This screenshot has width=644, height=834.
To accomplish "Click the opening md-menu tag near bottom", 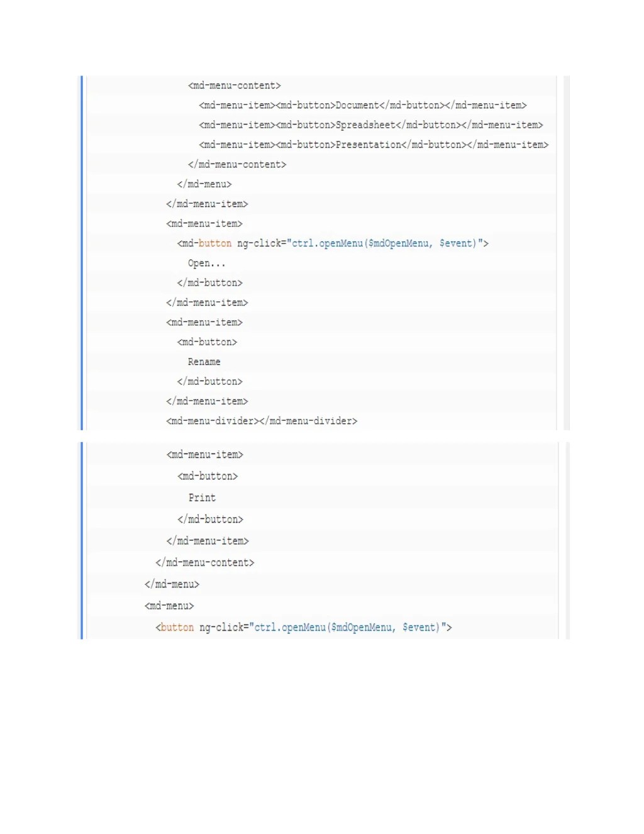I will point(168,606).
